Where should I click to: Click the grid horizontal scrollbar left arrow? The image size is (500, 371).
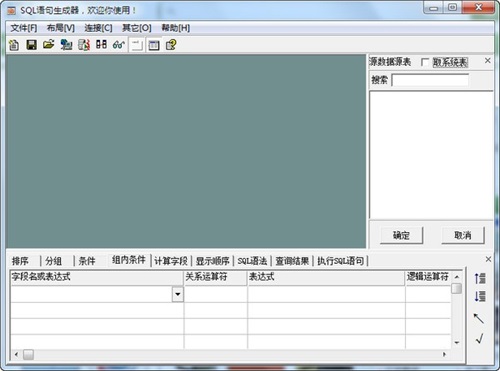coord(16,354)
